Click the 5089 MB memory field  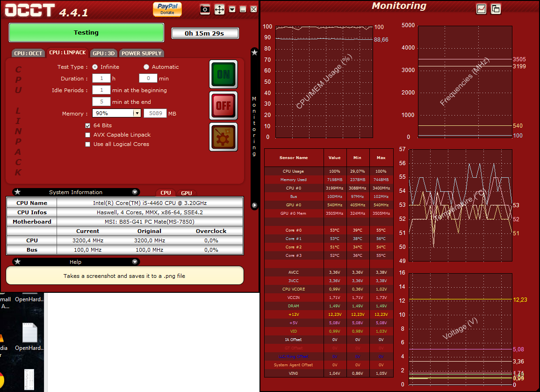click(155, 113)
